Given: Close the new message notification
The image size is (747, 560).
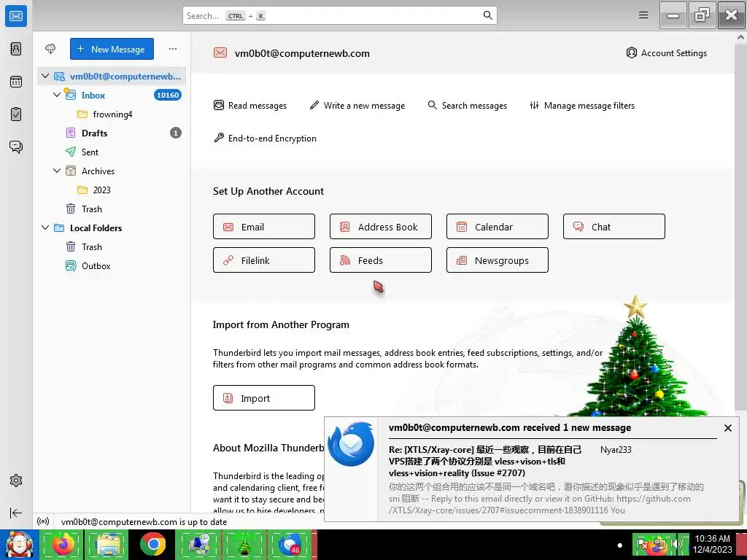Looking at the screenshot, I should (x=727, y=428).
